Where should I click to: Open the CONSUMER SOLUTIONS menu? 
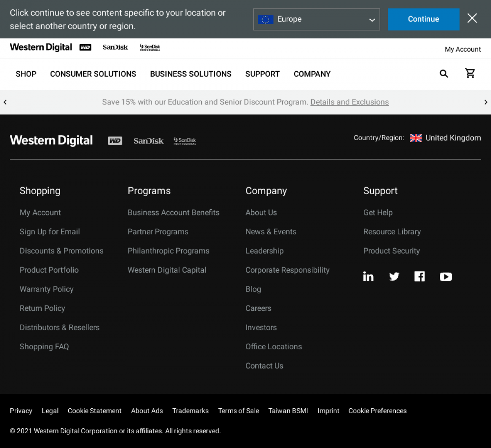pyautogui.click(x=93, y=74)
